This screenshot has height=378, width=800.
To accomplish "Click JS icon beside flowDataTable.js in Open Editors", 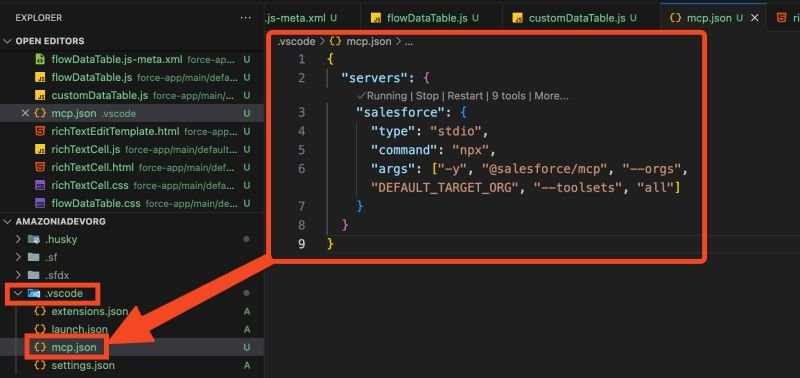I will (x=40, y=78).
